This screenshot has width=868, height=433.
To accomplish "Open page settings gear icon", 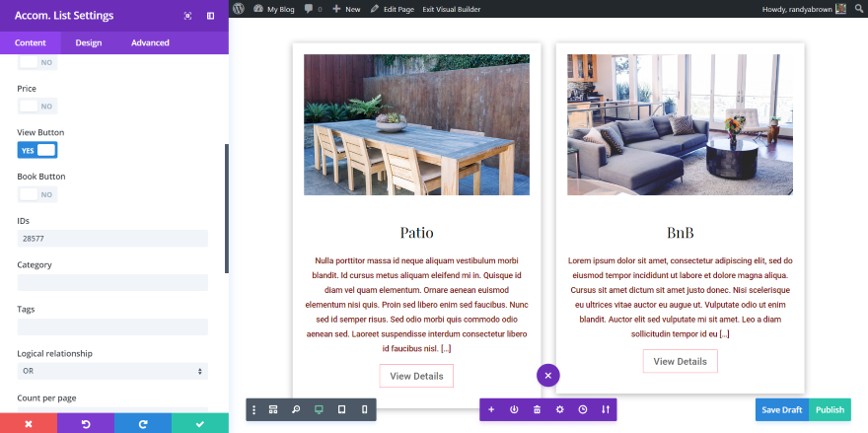I will coord(559,409).
